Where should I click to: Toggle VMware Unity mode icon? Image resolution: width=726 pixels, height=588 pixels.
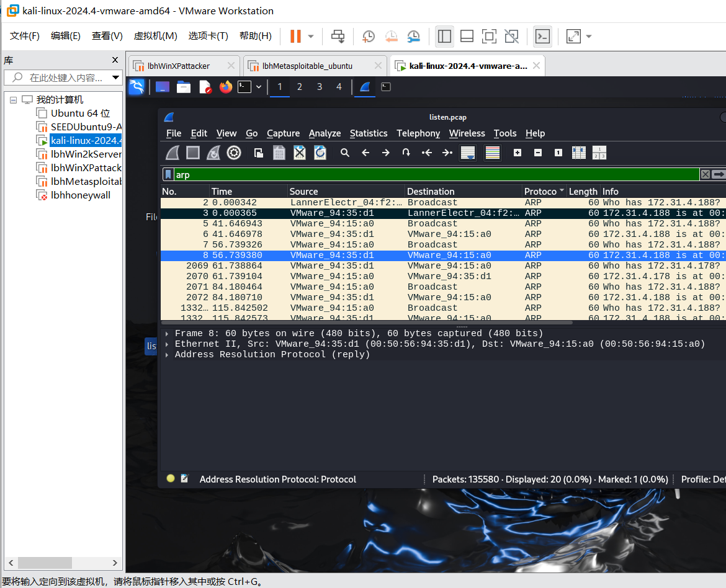pos(512,36)
